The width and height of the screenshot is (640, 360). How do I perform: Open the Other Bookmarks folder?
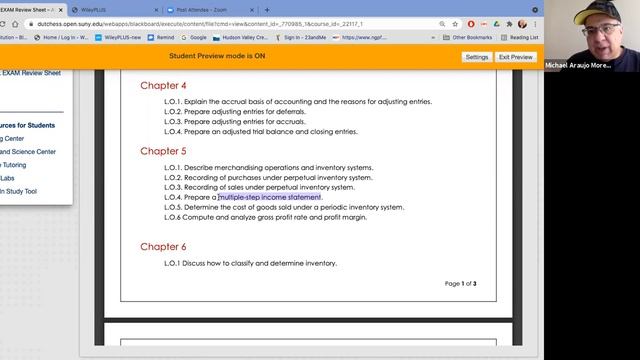coord(467,38)
